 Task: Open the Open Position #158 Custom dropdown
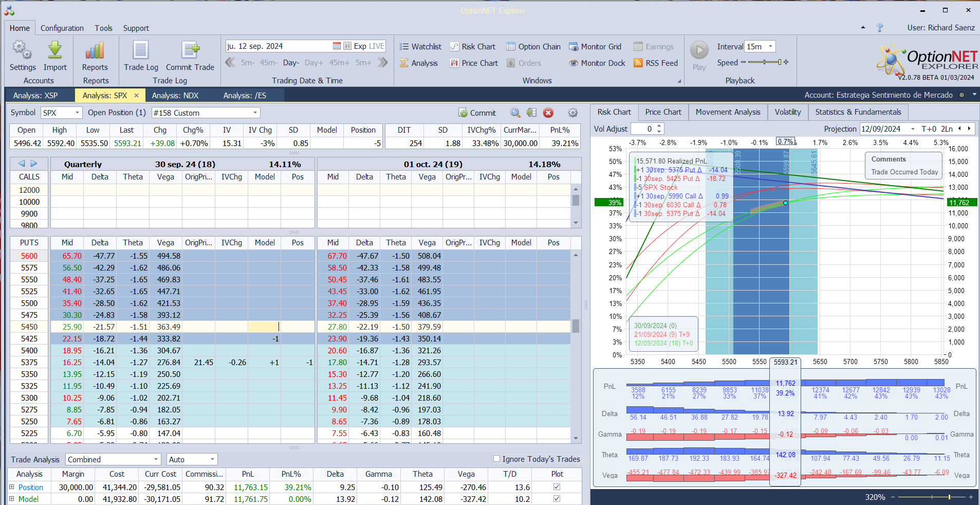click(x=255, y=113)
